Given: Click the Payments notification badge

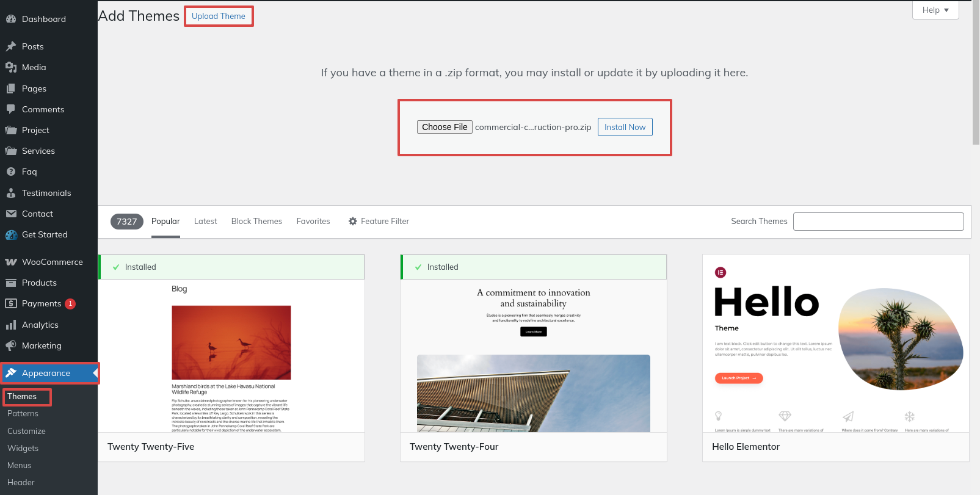Looking at the screenshot, I should [x=70, y=303].
